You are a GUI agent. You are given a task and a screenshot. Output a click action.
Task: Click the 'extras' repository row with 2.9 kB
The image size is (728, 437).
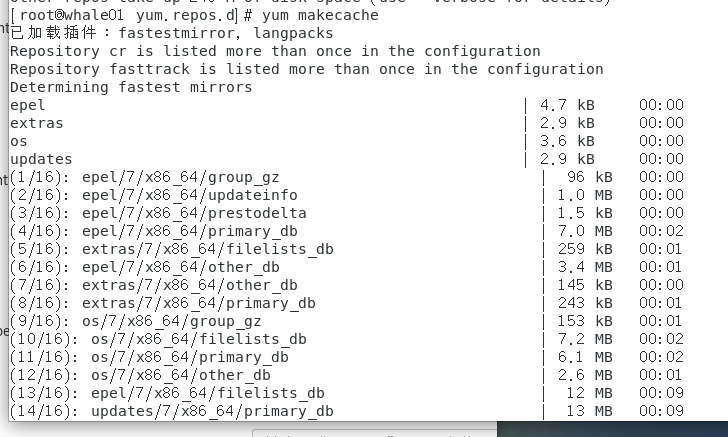pos(37,123)
